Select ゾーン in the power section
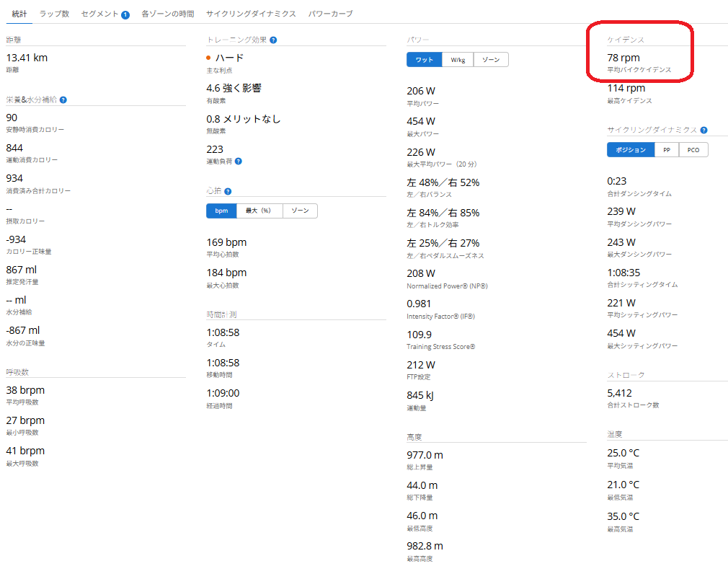This screenshot has width=728, height=574. (491, 60)
